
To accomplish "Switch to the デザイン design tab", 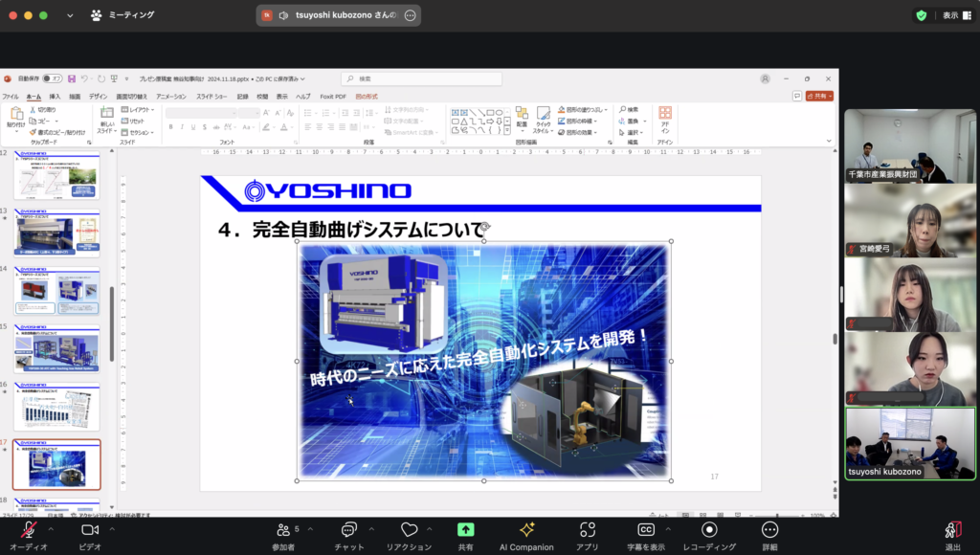I will 99,97.
